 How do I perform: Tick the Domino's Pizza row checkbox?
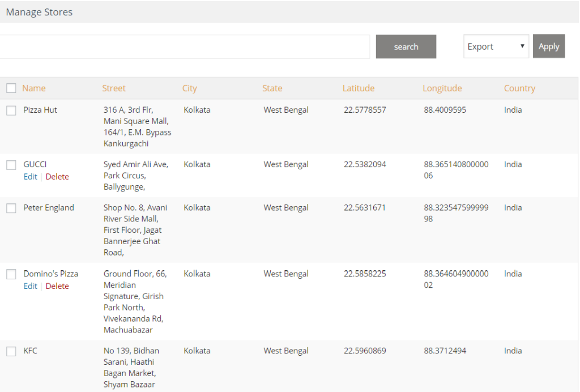pyautogui.click(x=11, y=274)
